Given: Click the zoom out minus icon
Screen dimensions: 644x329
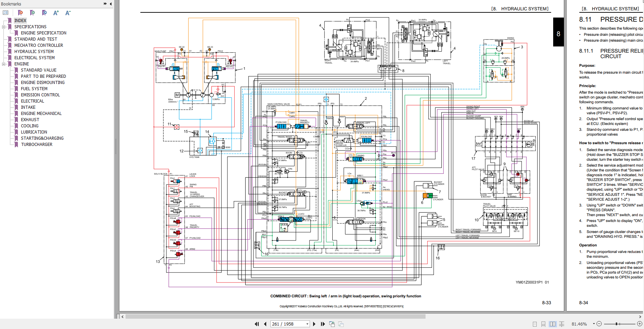Looking at the screenshot, I should click(599, 324).
